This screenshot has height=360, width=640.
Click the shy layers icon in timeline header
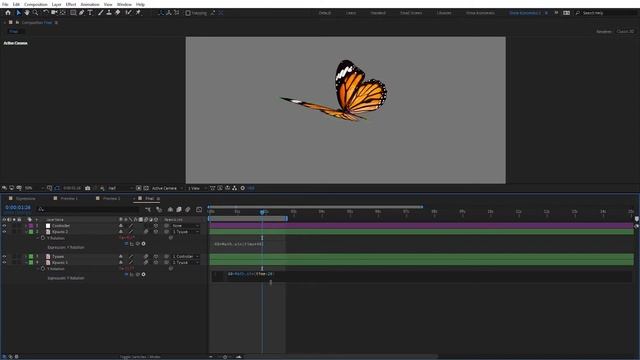(x=170, y=209)
